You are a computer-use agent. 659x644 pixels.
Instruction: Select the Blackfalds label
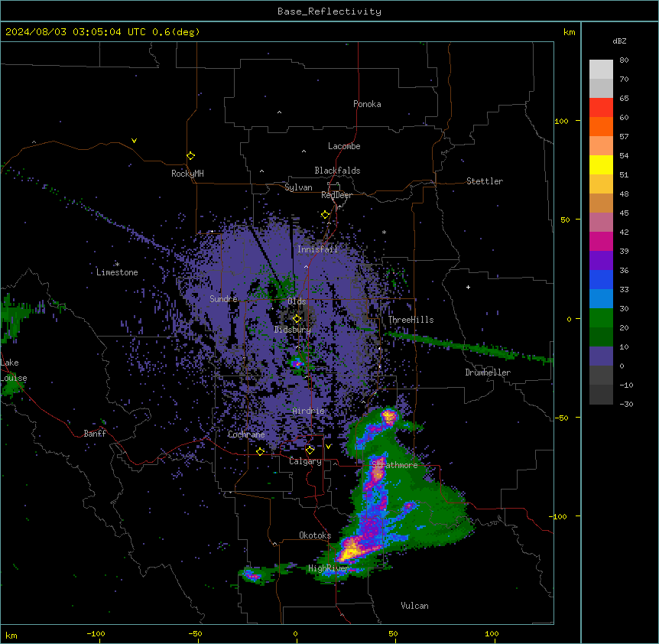[337, 171]
